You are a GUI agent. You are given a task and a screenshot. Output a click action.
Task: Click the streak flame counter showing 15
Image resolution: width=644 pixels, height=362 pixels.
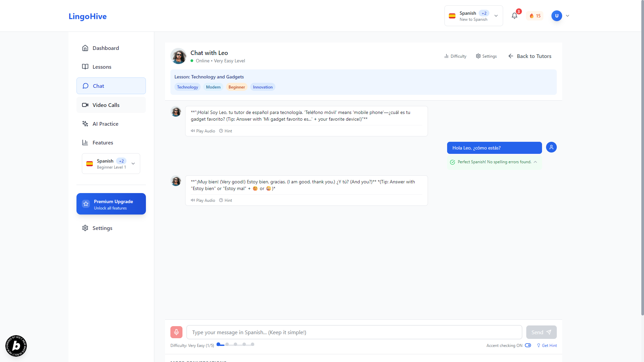[535, 16]
